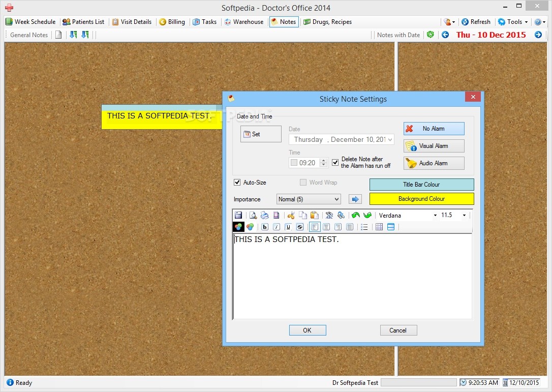Click the find (binoculars ABC) icon
The height and width of the screenshot is (392, 552).
click(x=329, y=215)
